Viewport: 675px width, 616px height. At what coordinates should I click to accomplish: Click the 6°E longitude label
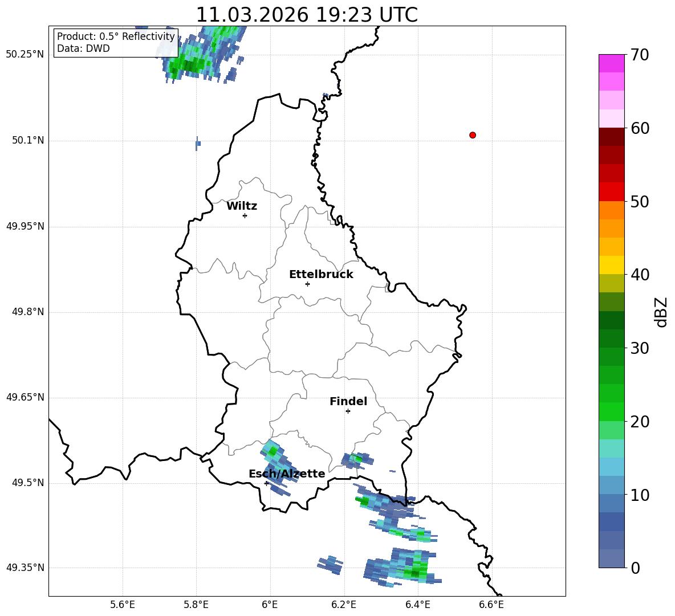(x=270, y=605)
